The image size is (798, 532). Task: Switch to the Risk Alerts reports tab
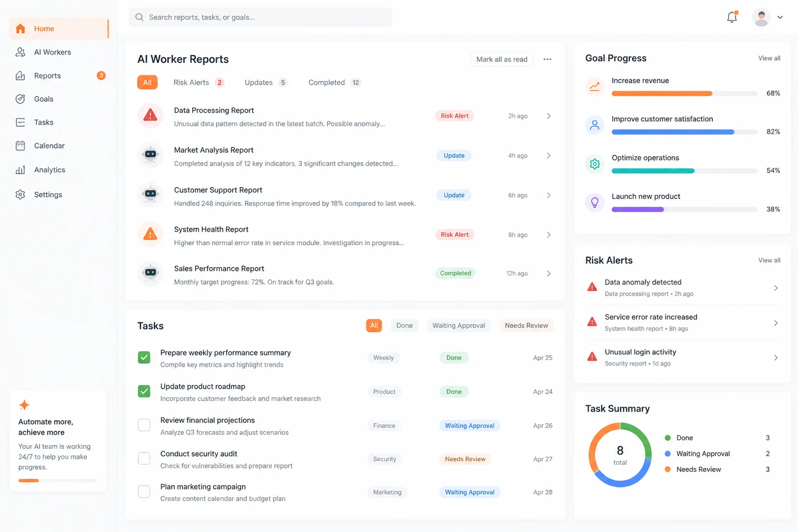198,83
